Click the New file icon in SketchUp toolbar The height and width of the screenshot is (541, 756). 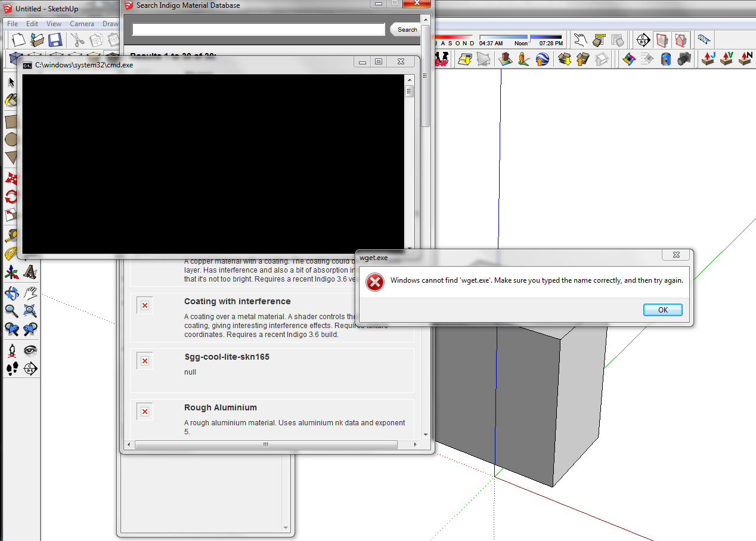19,40
